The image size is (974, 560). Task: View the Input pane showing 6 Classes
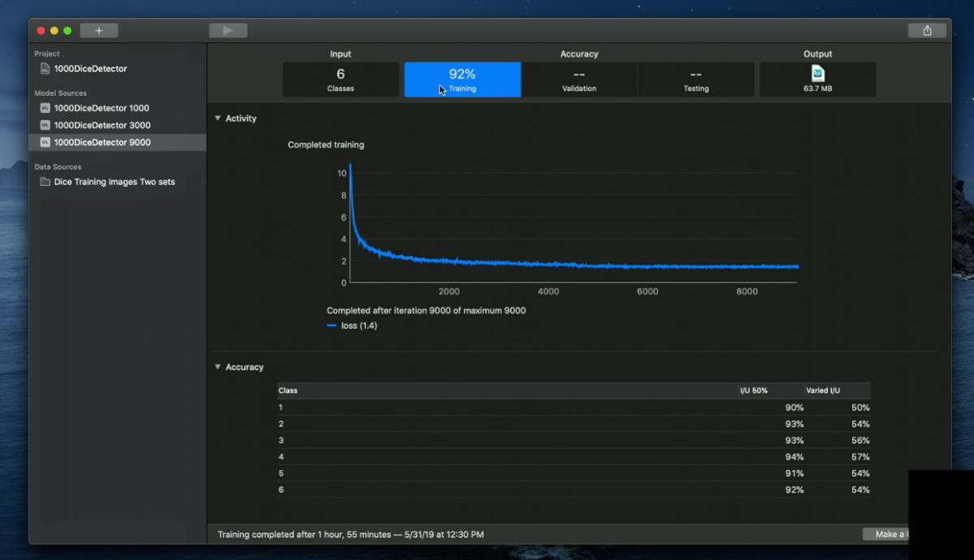pyautogui.click(x=340, y=80)
